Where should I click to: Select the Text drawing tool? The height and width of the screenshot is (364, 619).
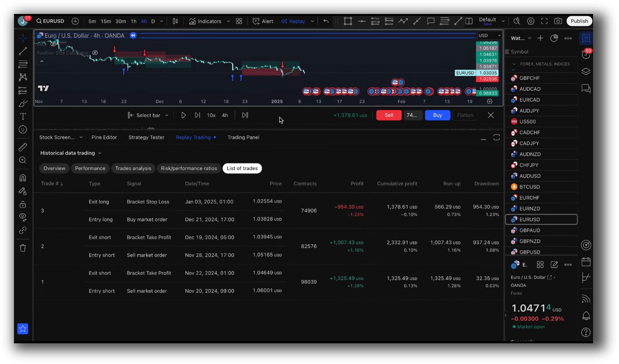23,117
